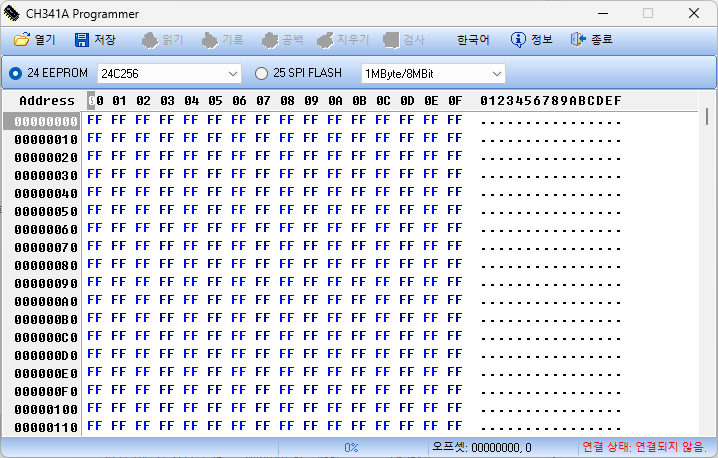718x458 pixels.
Task: Open the 24C256 chip dropdown
Action: tap(169, 73)
